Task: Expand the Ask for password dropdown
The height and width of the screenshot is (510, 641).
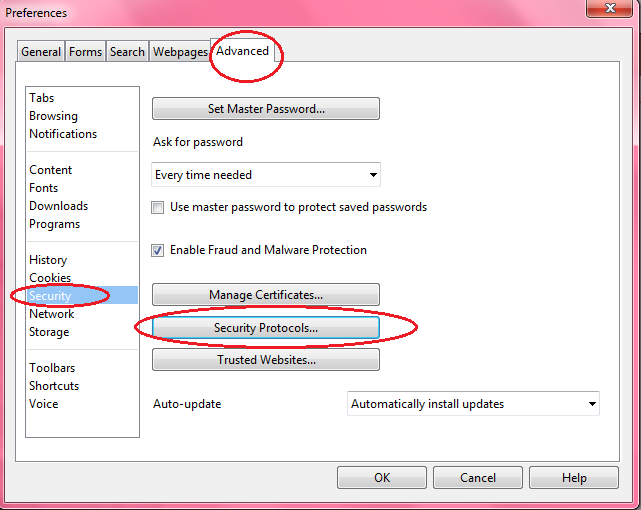Action: 266,175
